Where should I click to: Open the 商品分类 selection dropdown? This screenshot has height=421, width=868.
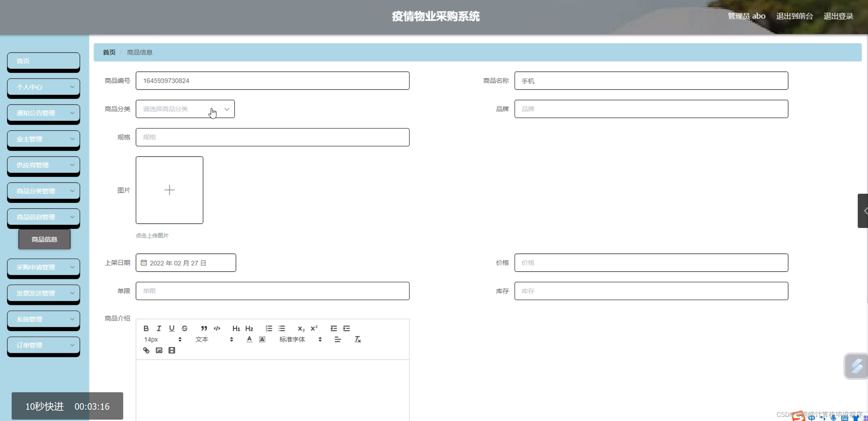pos(185,109)
